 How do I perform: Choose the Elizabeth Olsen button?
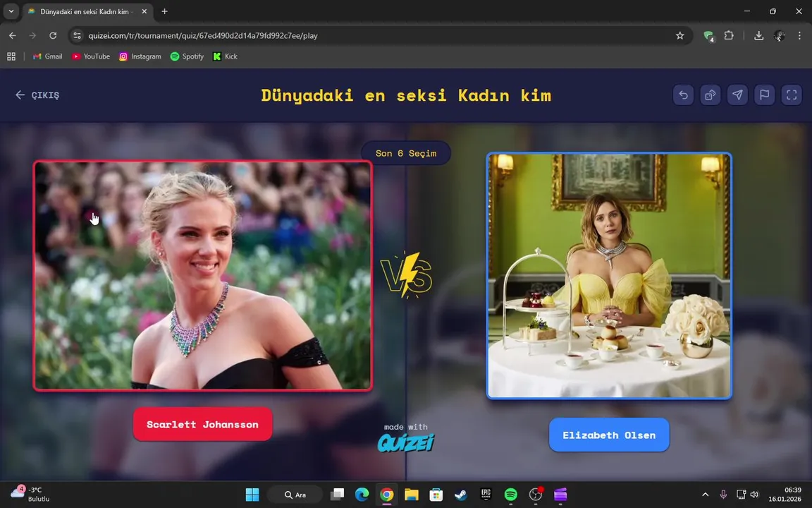click(x=609, y=435)
